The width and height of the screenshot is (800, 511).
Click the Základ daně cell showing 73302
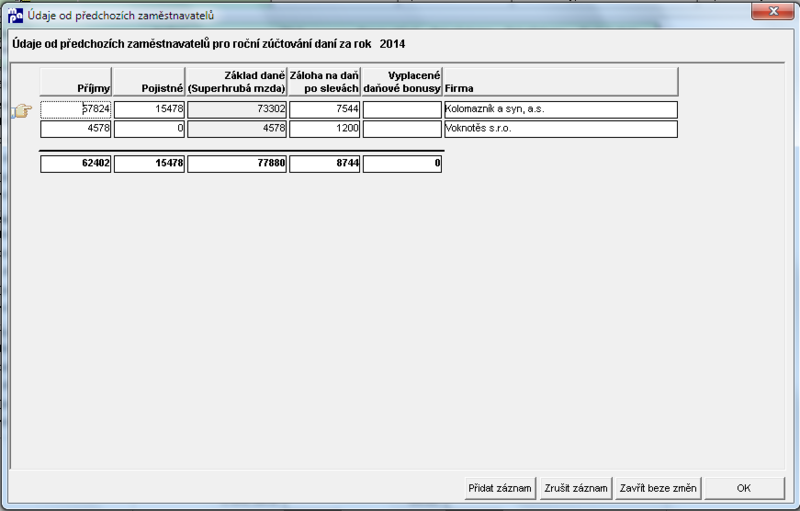coord(237,109)
